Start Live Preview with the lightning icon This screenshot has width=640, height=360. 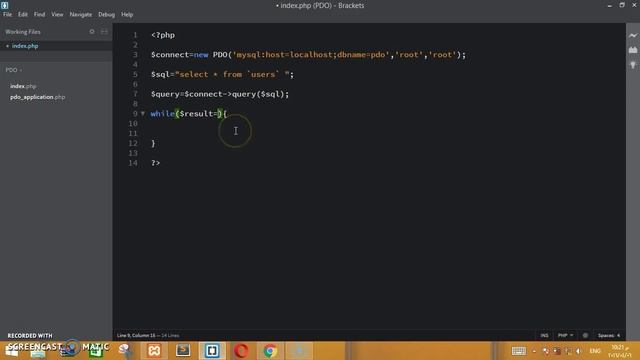point(633,36)
